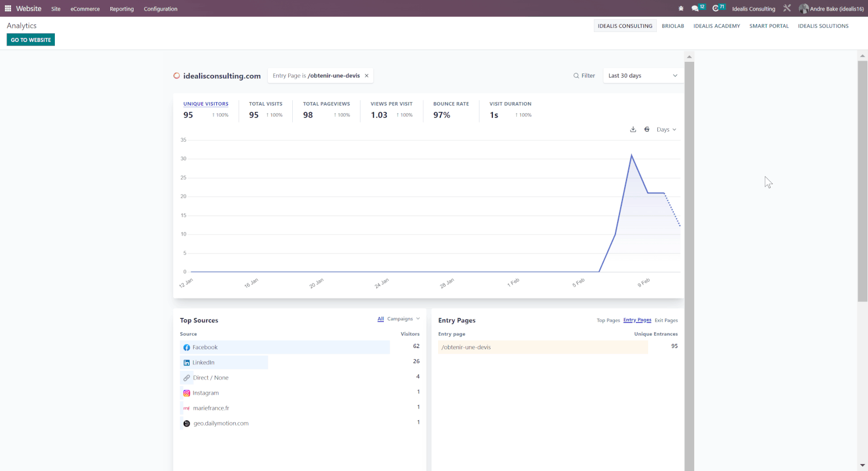Click the Andre Bake user avatar

(804, 9)
